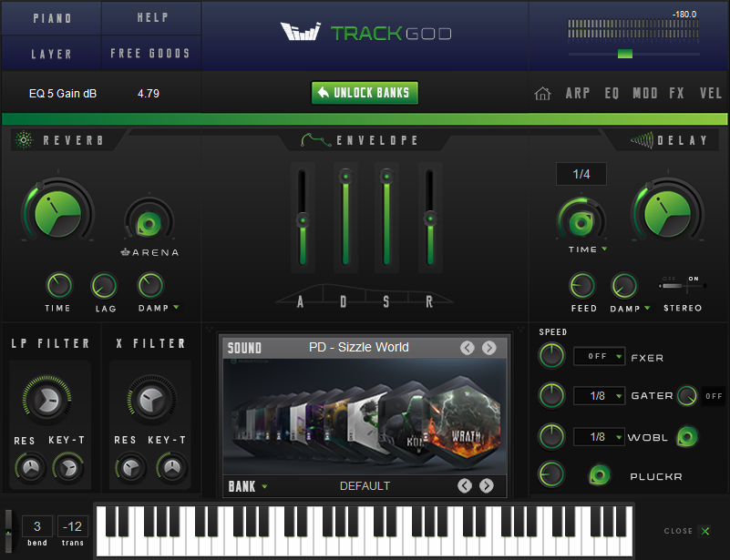Click the LP Filter KEY-T knob

click(69, 468)
